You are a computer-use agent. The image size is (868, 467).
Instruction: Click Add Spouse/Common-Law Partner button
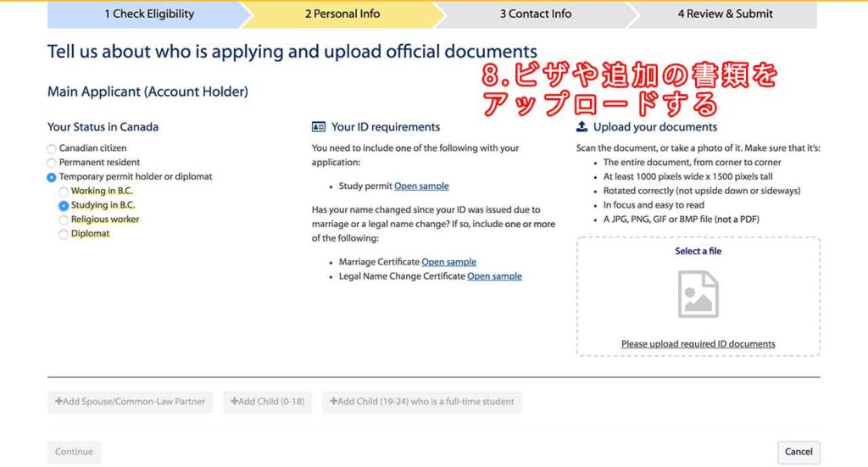[130, 402]
